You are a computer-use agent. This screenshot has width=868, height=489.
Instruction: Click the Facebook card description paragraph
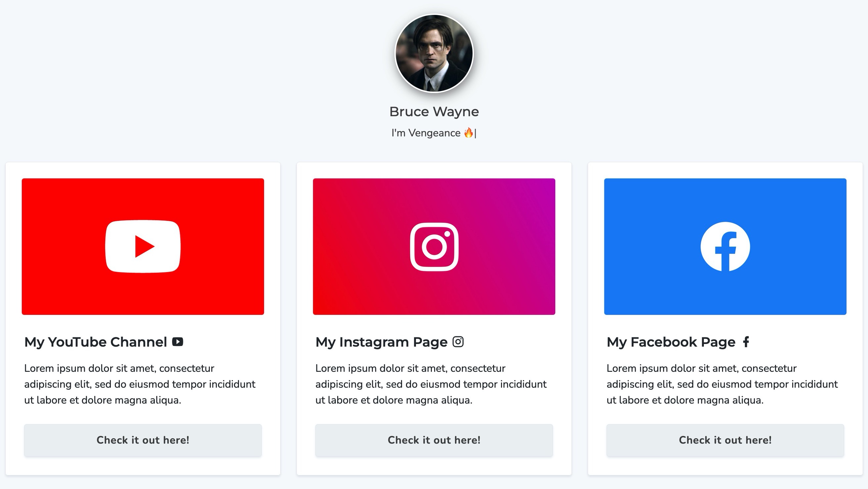tap(722, 384)
